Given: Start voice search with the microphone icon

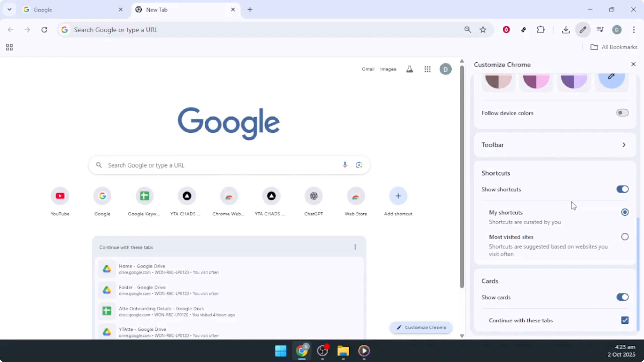Looking at the screenshot, I should (x=345, y=165).
